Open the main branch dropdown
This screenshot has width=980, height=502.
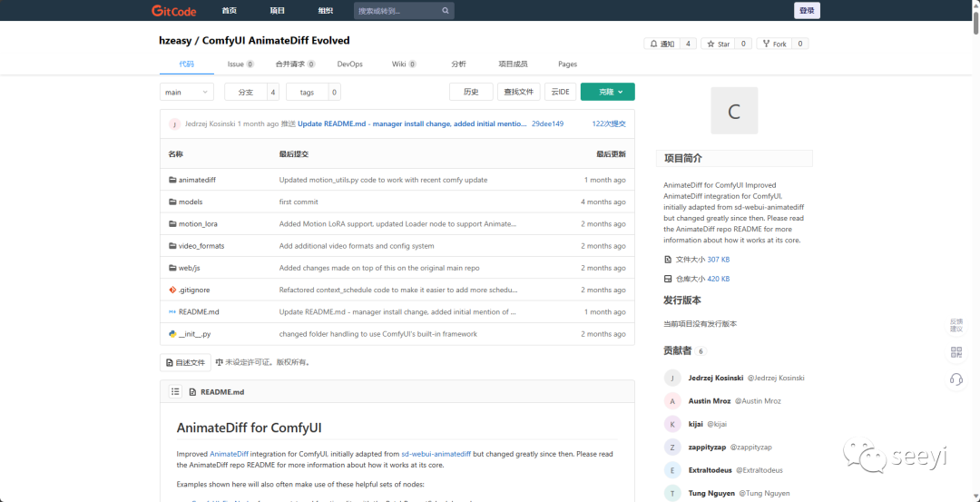187,92
